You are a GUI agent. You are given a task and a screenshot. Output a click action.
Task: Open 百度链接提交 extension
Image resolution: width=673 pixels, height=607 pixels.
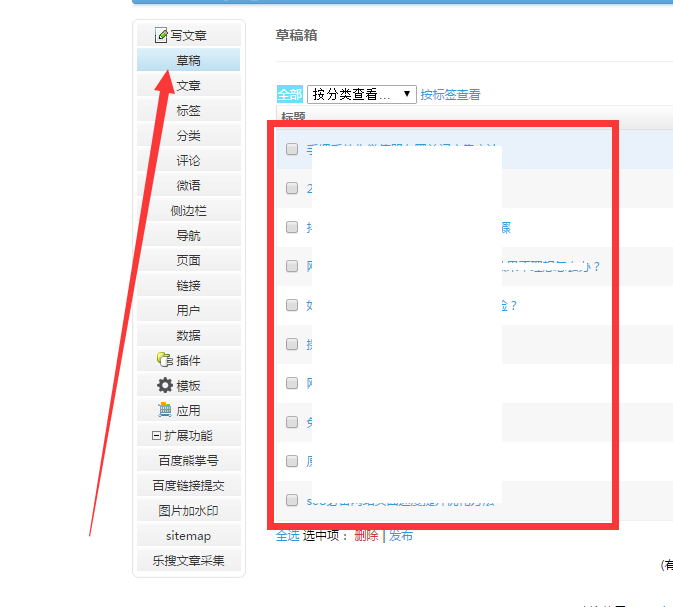click(188, 485)
